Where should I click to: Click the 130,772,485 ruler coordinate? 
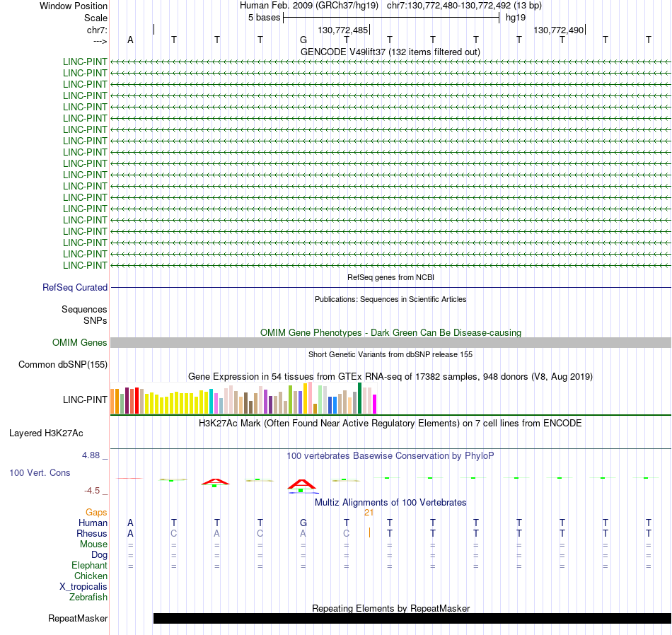[343, 30]
